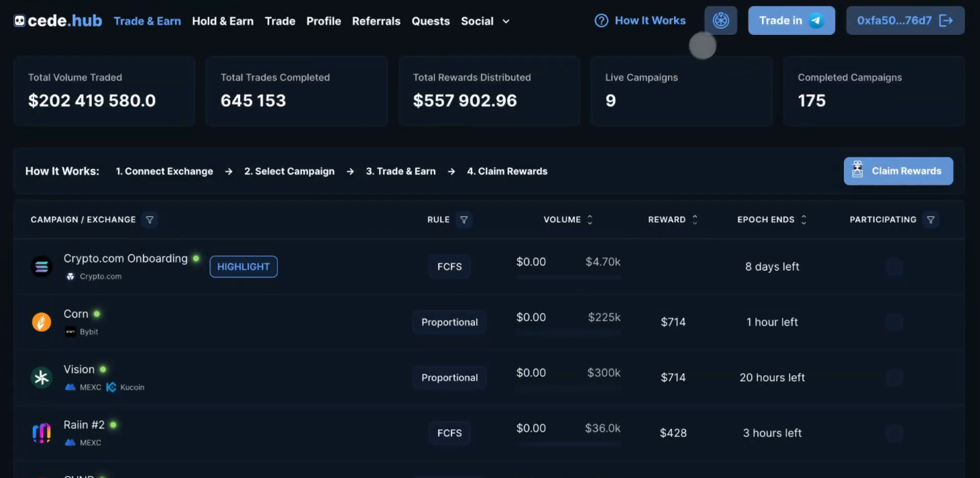Screen dimensions: 980x478
Task: Open the Campaign / Exchange filter
Action: [150, 220]
